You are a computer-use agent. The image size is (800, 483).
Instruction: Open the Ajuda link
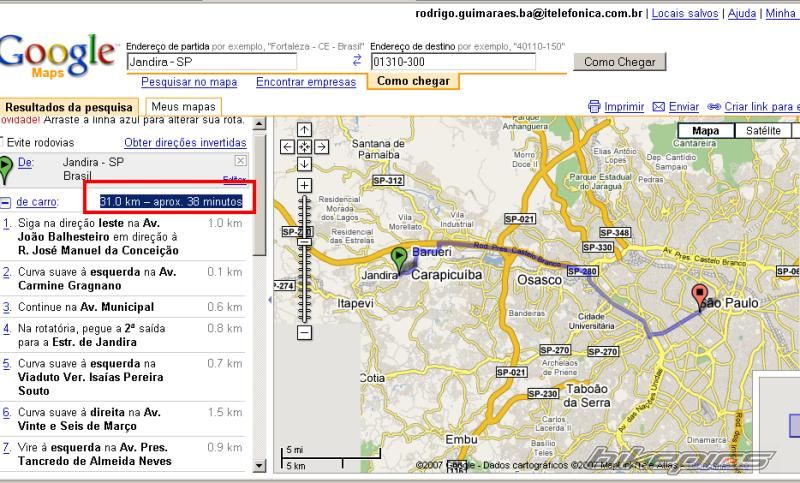[742, 13]
